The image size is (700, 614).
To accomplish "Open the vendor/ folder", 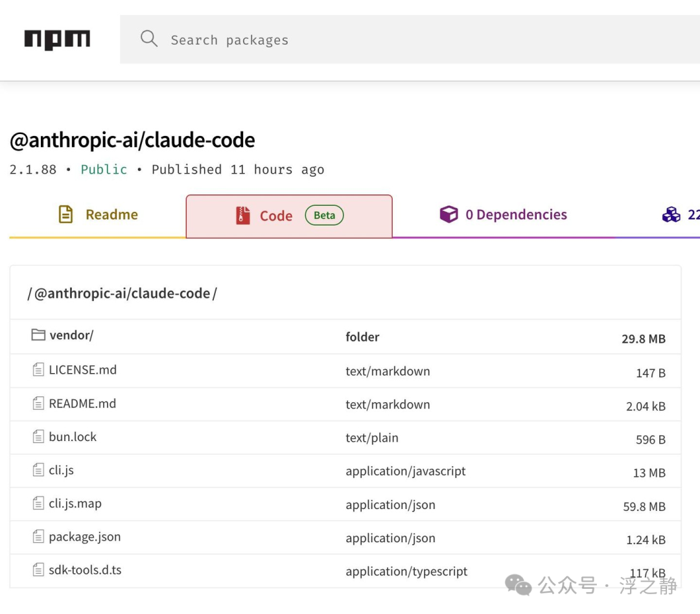I will click(x=71, y=335).
